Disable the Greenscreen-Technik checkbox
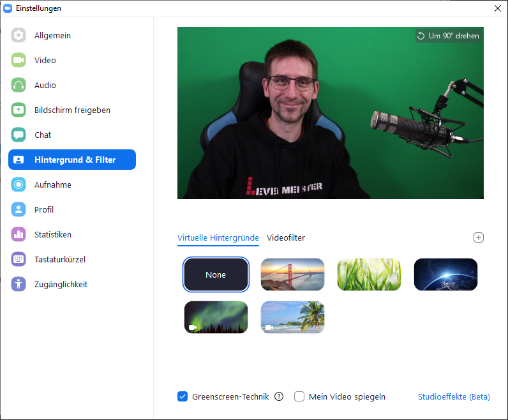The width and height of the screenshot is (508, 420). tap(183, 396)
